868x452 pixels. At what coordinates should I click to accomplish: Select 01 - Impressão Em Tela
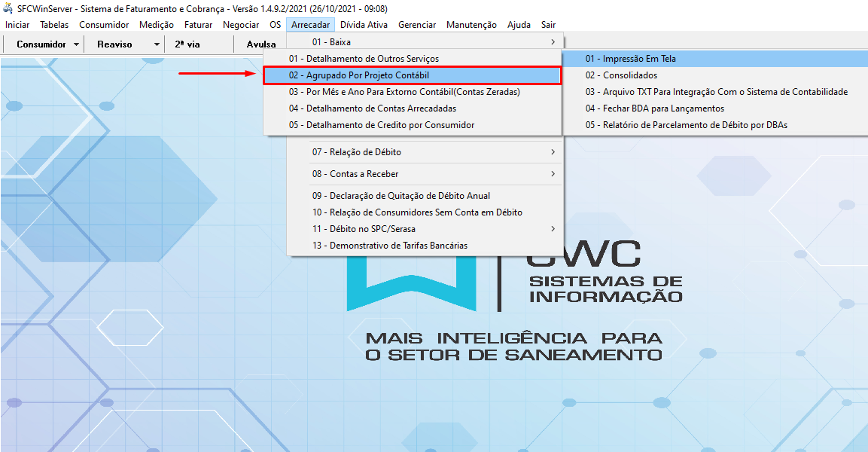[x=630, y=59]
